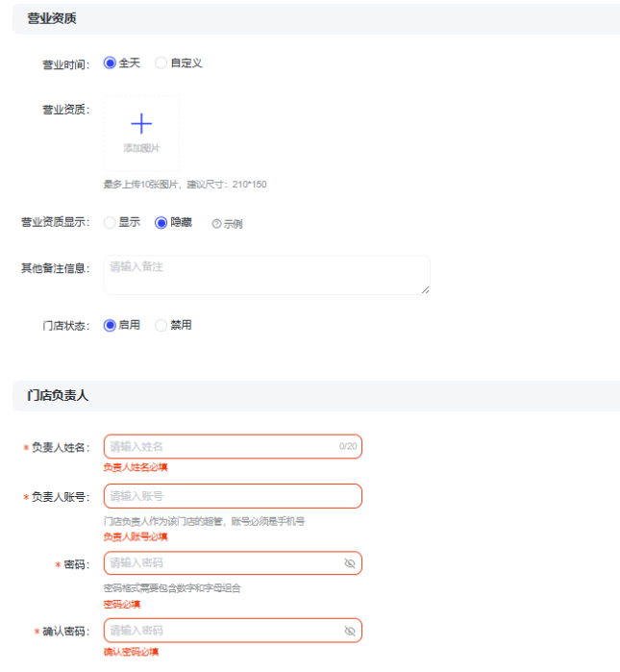Click the 确认密码 input field

pyautogui.click(x=221, y=631)
